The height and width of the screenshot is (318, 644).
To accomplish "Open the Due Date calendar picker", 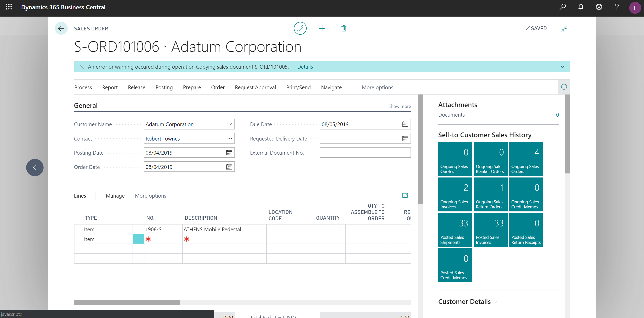I will pyautogui.click(x=405, y=124).
